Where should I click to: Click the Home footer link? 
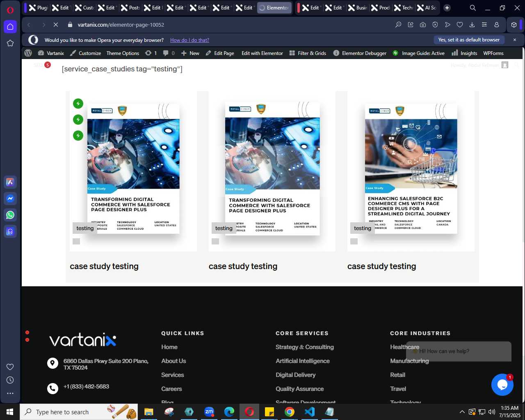point(169,347)
